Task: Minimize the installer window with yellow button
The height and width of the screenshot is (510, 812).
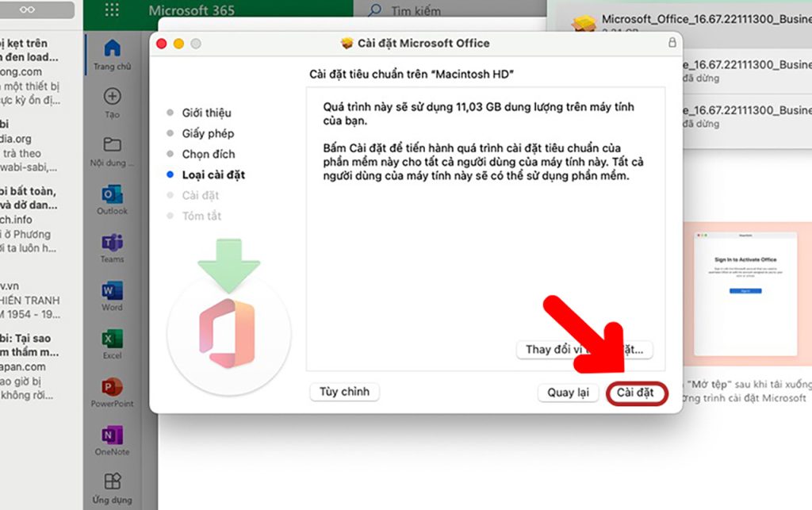Action: [x=178, y=44]
